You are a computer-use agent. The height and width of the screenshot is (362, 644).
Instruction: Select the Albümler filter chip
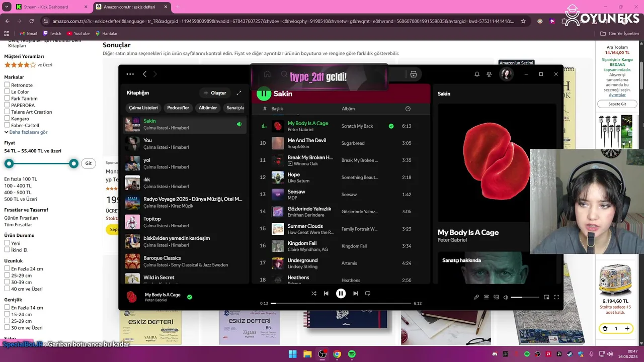(x=208, y=108)
